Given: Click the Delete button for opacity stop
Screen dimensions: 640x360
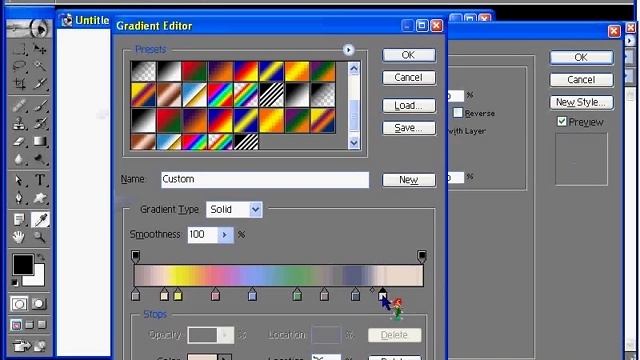Looking at the screenshot, I should [x=394, y=335].
